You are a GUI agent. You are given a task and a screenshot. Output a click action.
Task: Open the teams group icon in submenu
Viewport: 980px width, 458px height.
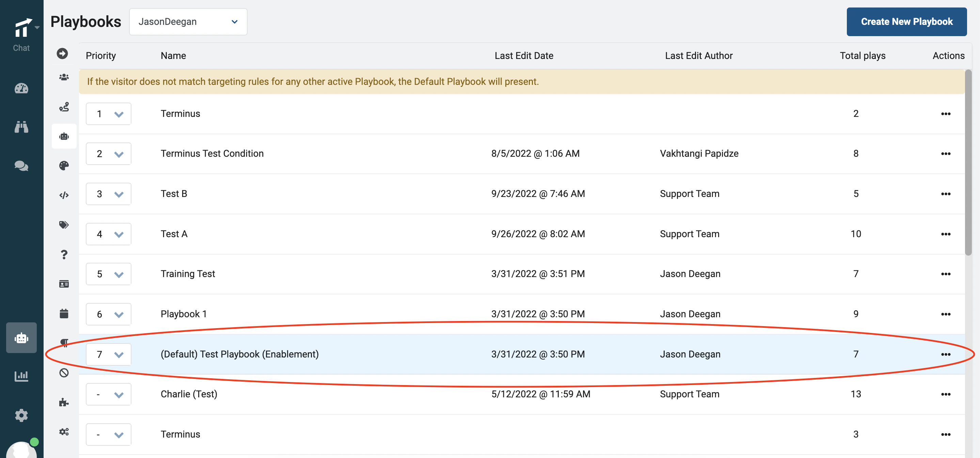pos(64,77)
